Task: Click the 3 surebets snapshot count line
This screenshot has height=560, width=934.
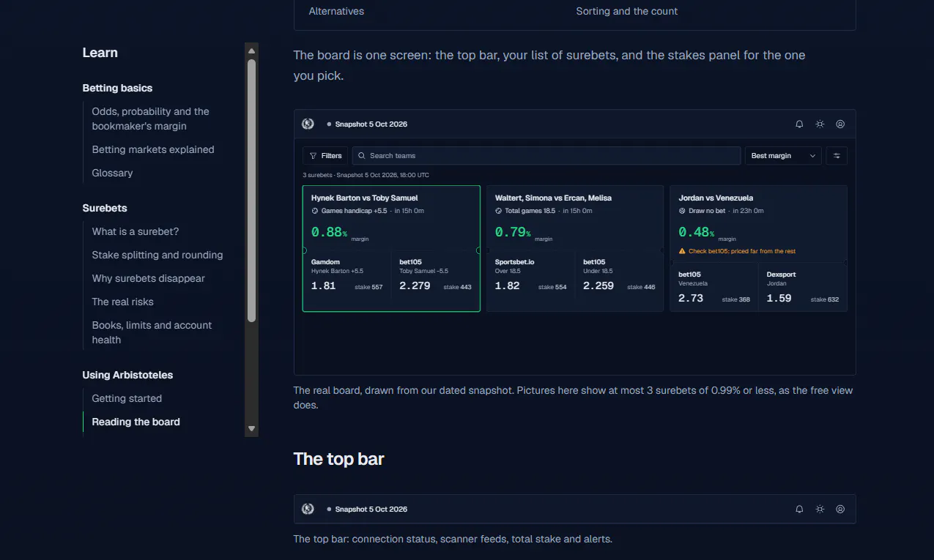Action: [366, 175]
